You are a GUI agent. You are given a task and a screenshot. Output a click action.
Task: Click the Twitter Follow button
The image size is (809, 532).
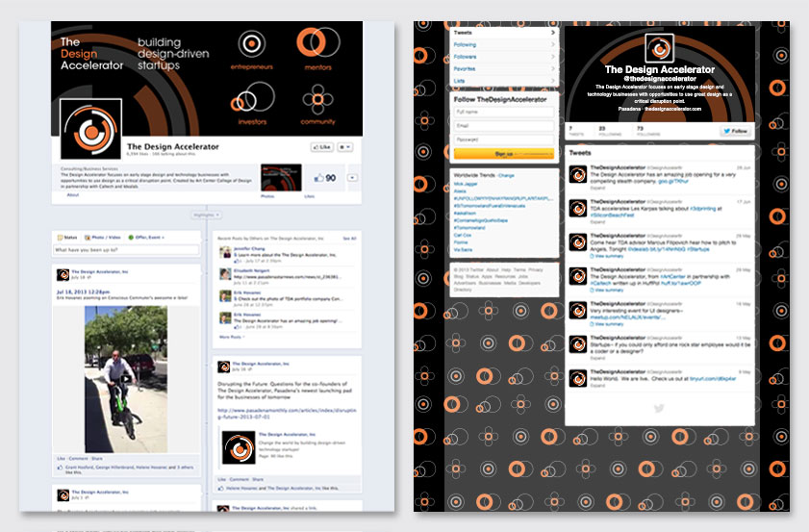click(735, 131)
